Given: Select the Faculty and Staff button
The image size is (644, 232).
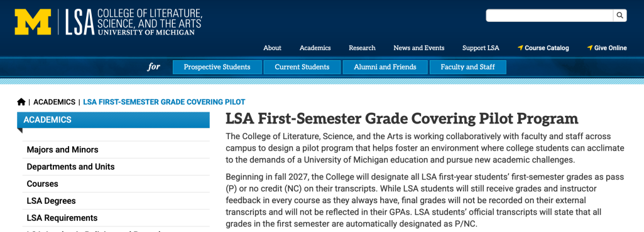Looking at the screenshot, I should pos(468,67).
